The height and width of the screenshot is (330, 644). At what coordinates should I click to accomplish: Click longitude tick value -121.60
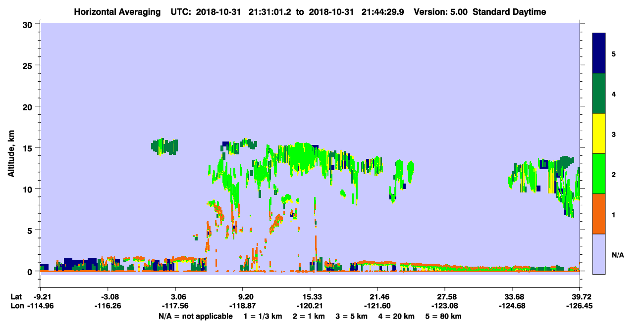click(x=377, y=306)
